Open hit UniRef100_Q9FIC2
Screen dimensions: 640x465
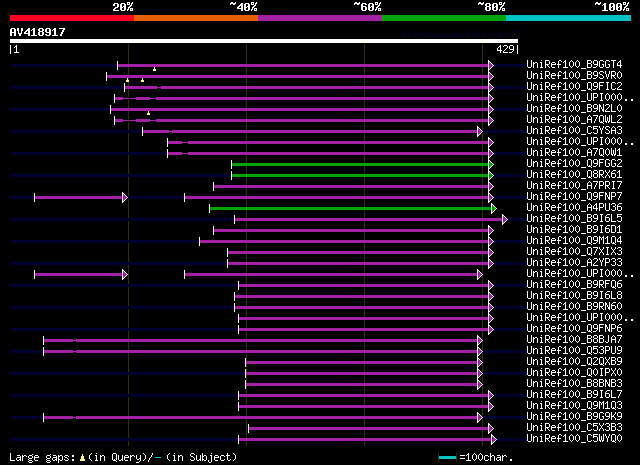574,87
